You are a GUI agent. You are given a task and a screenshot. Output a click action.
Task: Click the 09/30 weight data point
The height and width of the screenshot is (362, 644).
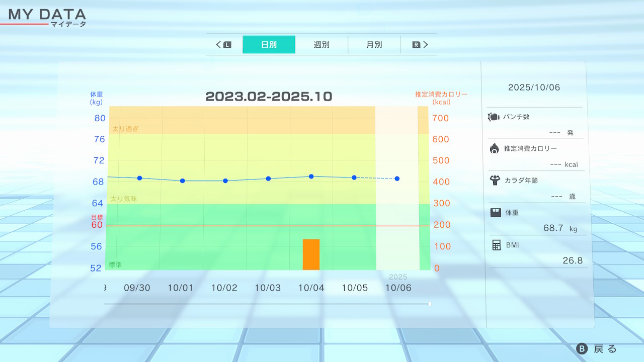pos(139,178)
